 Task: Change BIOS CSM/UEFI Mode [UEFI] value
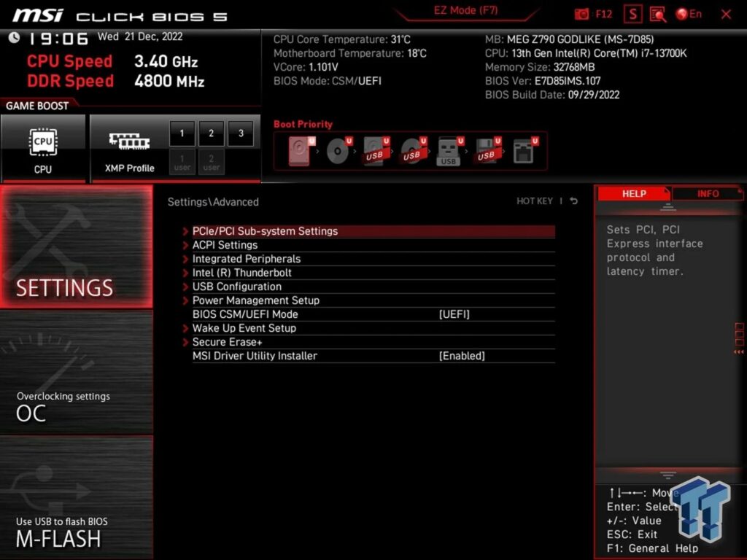454,314
